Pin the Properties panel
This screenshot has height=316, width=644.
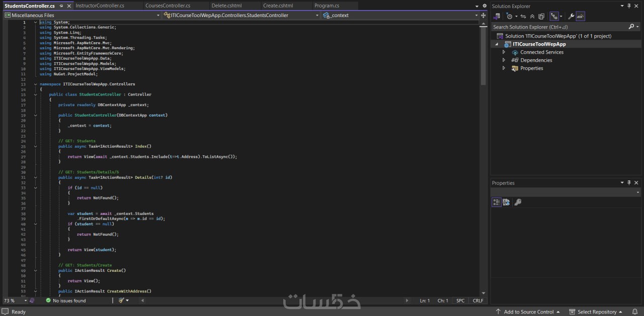629,183
